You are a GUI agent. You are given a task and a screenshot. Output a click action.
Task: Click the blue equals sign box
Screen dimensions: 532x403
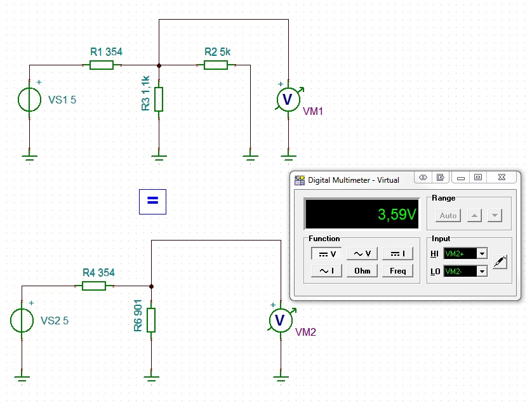152,202
